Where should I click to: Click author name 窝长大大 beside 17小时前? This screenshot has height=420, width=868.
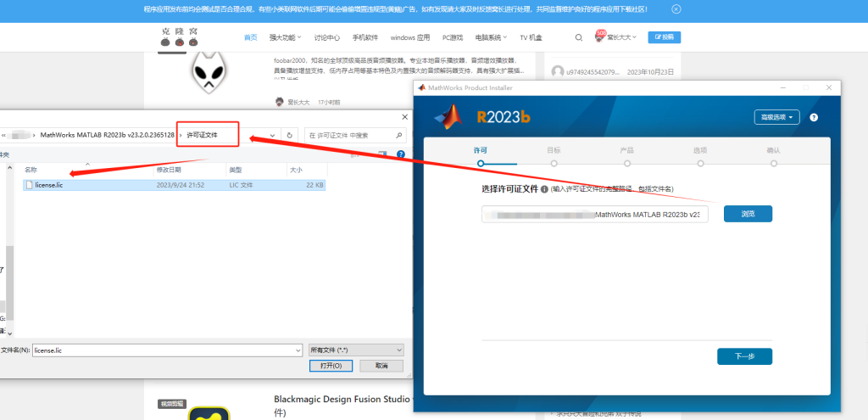pyautogui.click(x=299, y=102)
